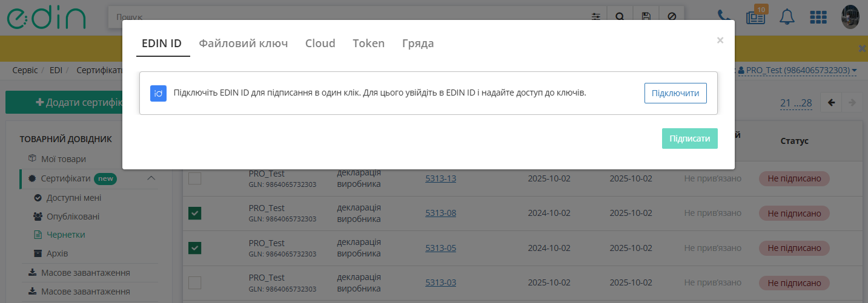Open PRO_Test company dropdown
Screen dimensions: 868x303
click(x=797, y=70)
